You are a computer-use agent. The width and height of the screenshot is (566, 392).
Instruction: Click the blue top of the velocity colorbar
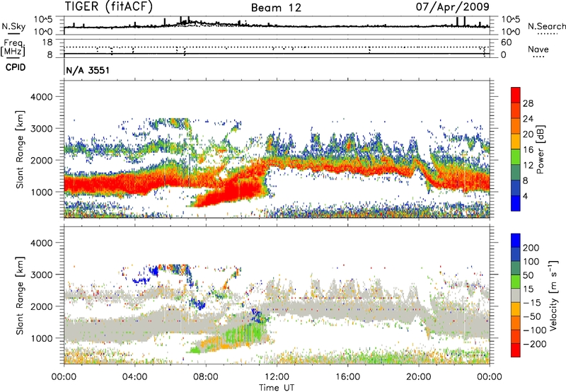click(516, 241)
